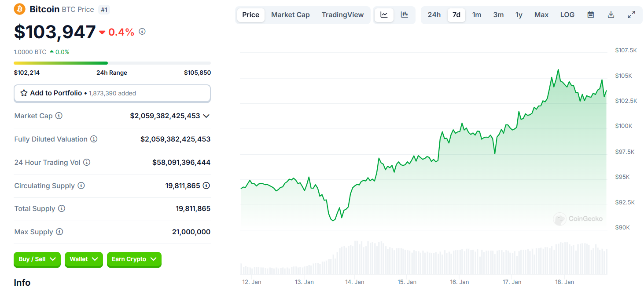The width and height of the screenshot is (644, 291).
Task: Show Market Cap info tooltip icon
Action: [x=59, y=116]
